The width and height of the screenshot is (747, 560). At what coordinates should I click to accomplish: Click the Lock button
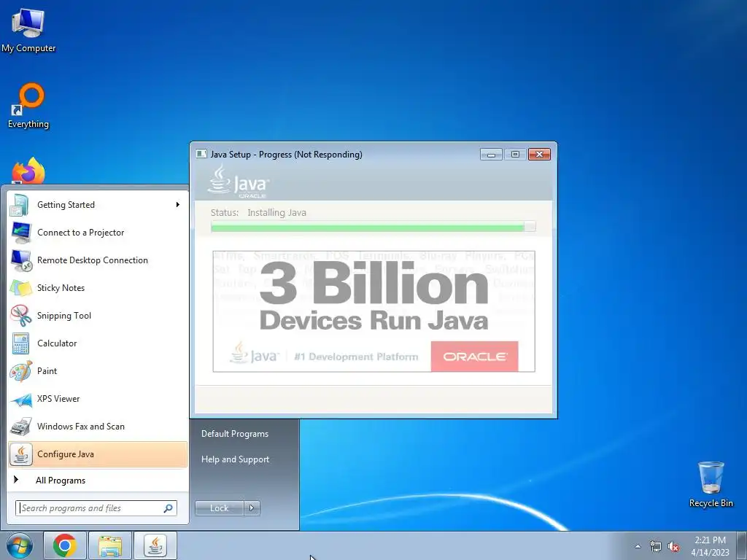coord(220,508)
